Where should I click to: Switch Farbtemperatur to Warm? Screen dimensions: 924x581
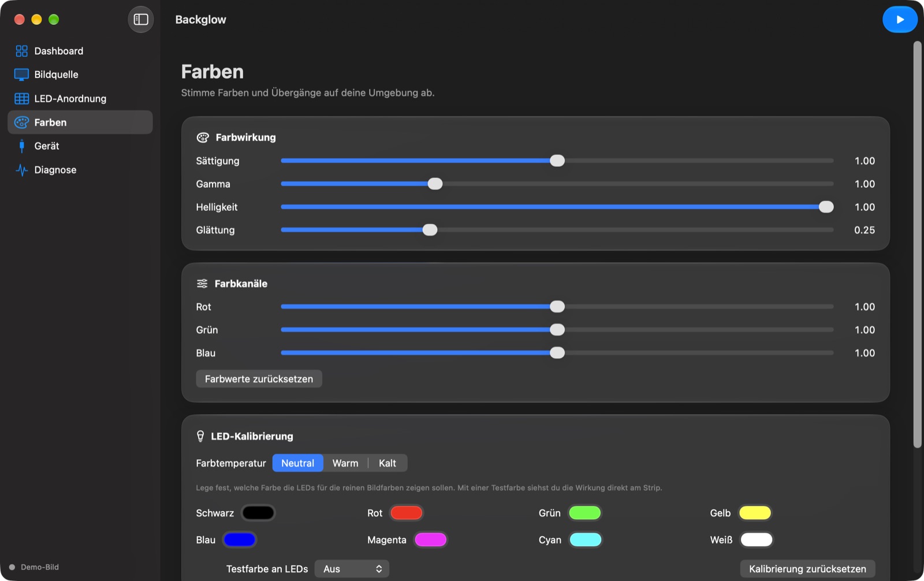345,463
